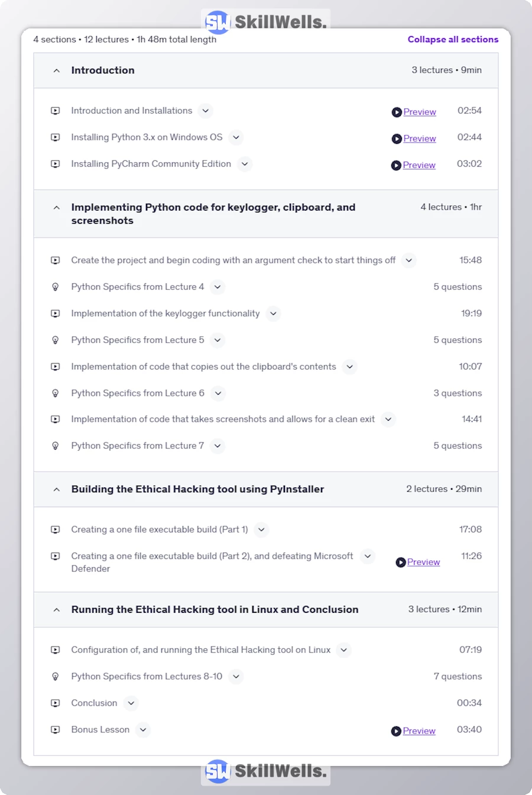Open the Bonus Lesson dropdown chevron
Screen dimensions: 532x795
[142, 730]
